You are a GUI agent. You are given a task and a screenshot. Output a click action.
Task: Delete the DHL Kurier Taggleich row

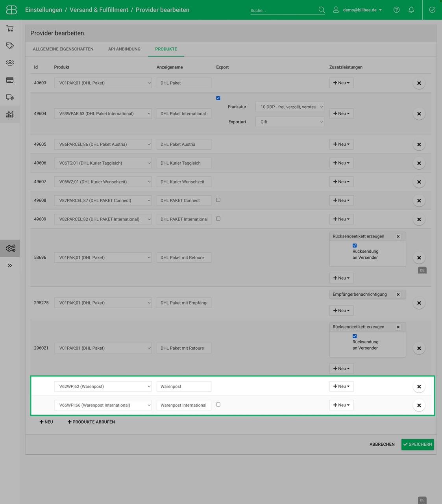(x=419, y=163)
